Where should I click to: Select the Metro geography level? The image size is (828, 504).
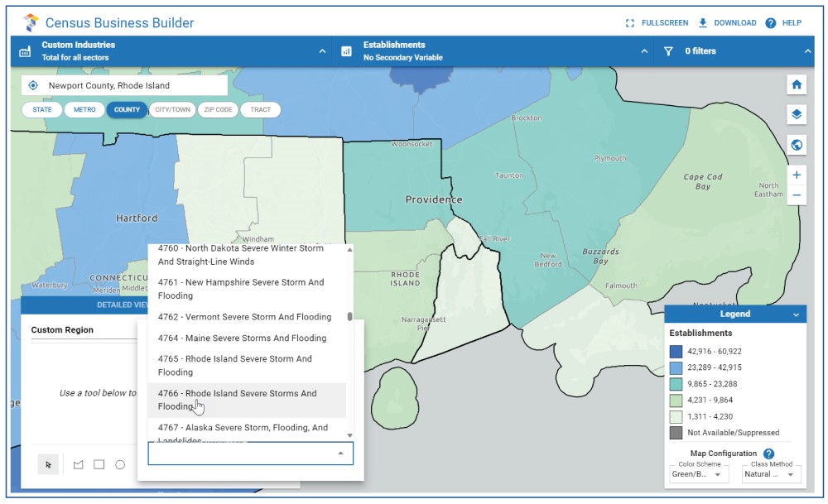tap(84, 110)
